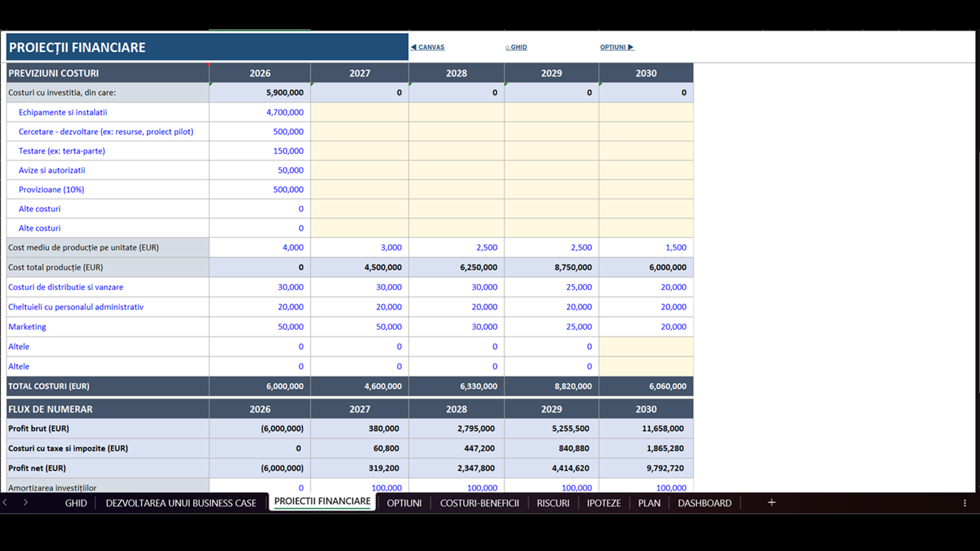Select Avize si autorizatii value 50,000
This screenshot has height=551, width=980.
coord(260,170)
